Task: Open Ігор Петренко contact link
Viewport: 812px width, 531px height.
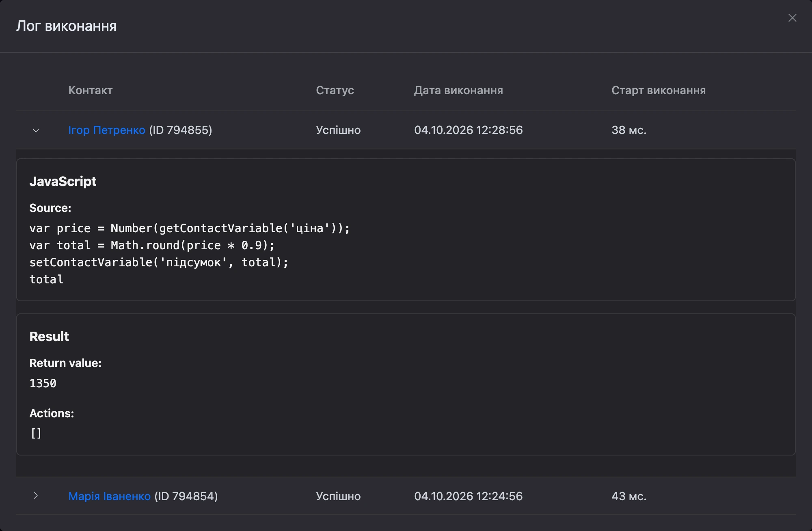Action: pos(107,130)
